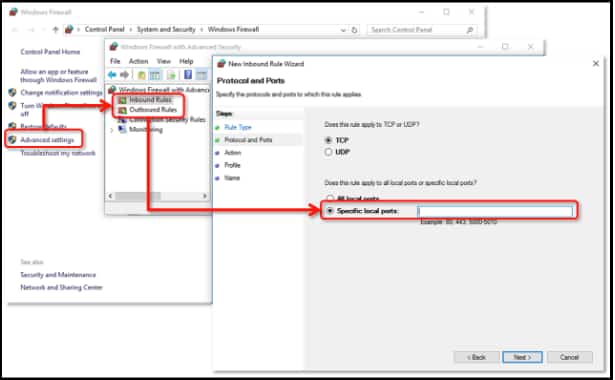Expand the Monitoring tree node
This screenshot has width=615, height=380.
click(x=112, y=130)
